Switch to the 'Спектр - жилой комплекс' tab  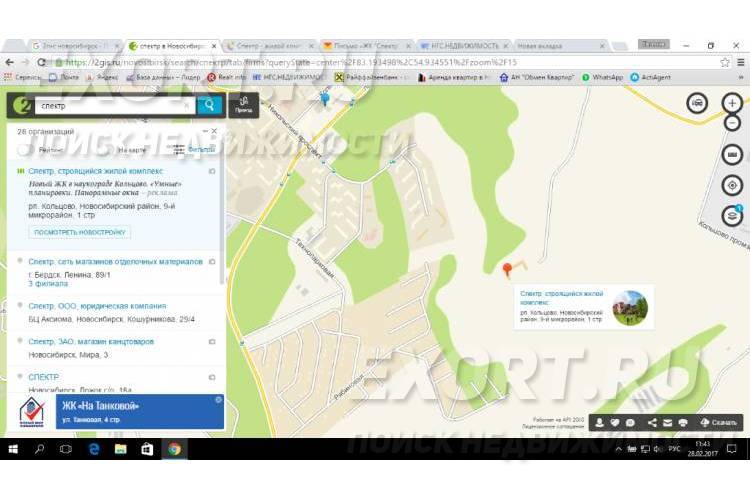(270, 46)
